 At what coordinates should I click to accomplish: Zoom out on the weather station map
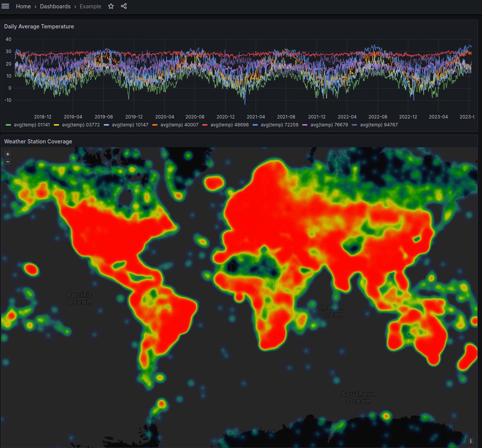click(8, 162)
